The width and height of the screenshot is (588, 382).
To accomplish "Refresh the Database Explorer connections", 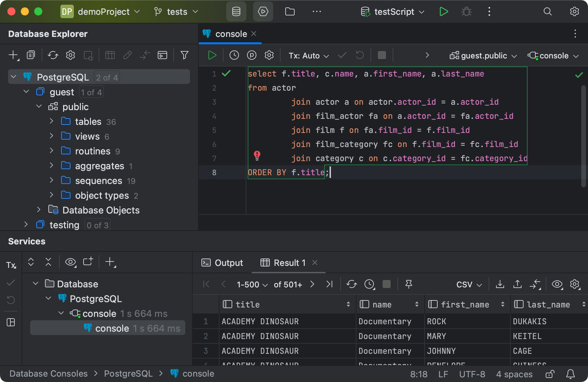I will 53,55.
